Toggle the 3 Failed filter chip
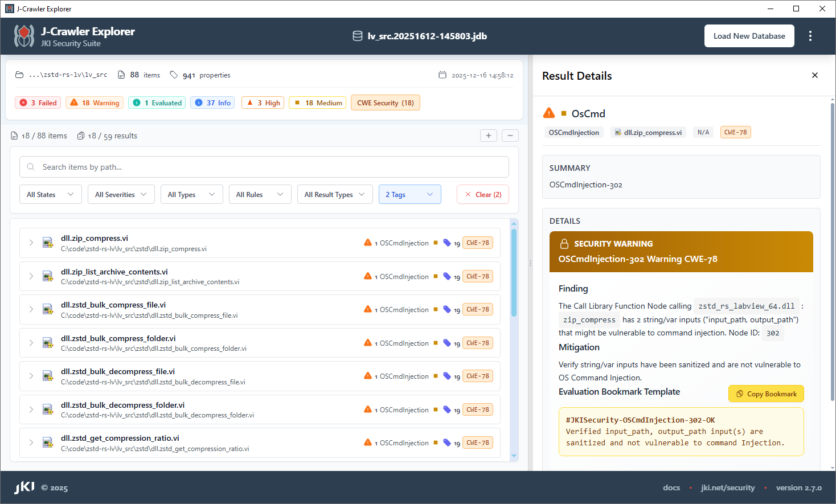 point(38,103)
